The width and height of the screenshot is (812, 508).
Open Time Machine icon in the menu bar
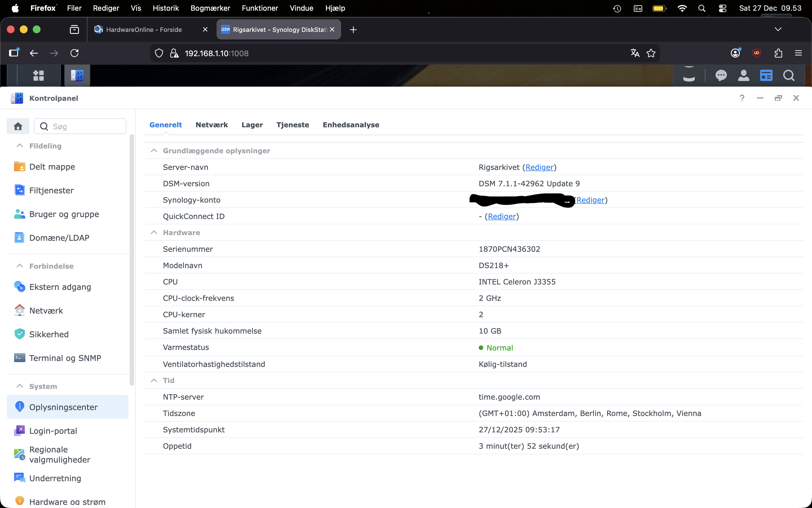pos(617,8)
